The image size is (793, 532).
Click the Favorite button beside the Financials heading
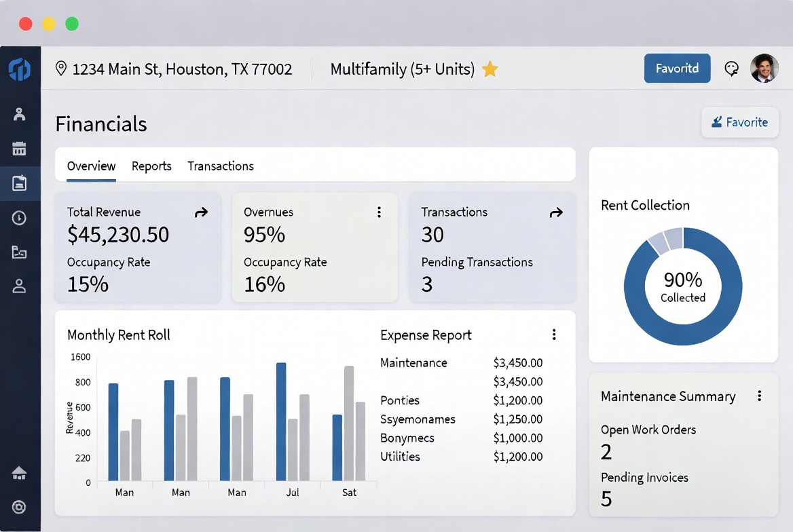tap(740, 122)
